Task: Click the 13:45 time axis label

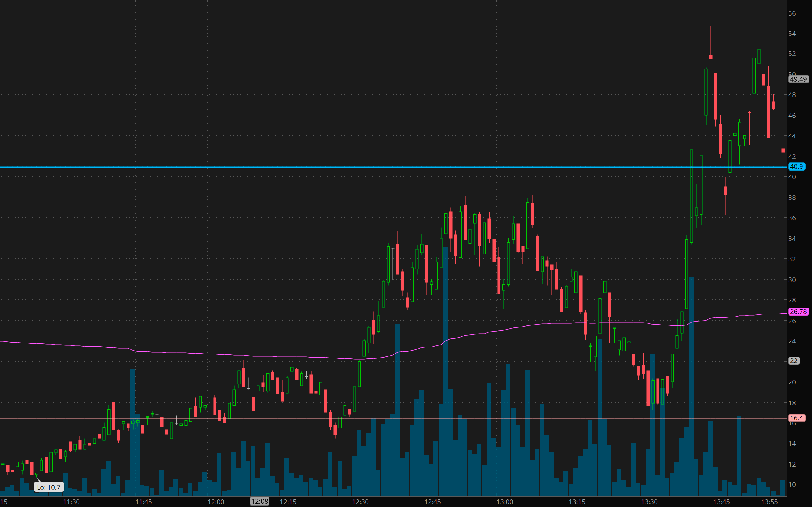Action: click(722, 502)
